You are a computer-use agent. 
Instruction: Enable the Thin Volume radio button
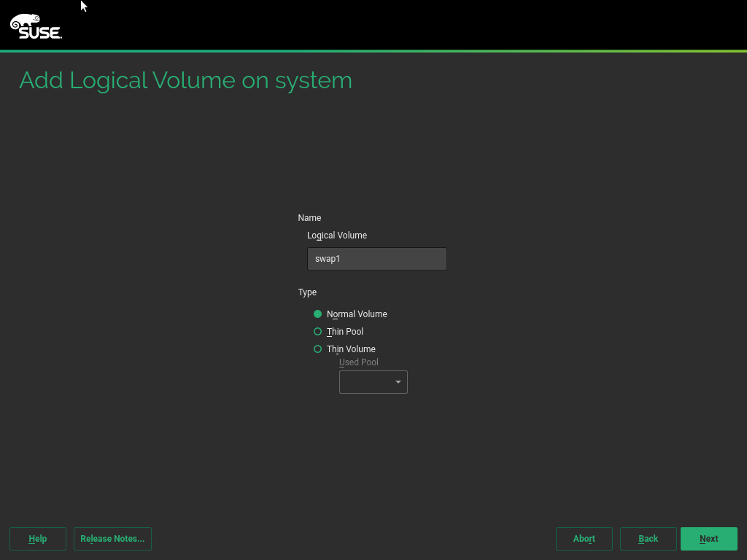click(317, 349)
